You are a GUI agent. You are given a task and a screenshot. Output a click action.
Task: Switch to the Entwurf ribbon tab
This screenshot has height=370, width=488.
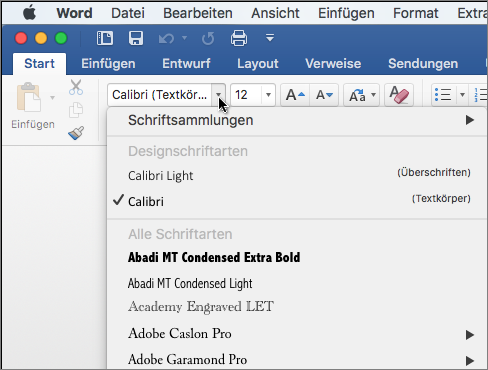pos(186,64)
